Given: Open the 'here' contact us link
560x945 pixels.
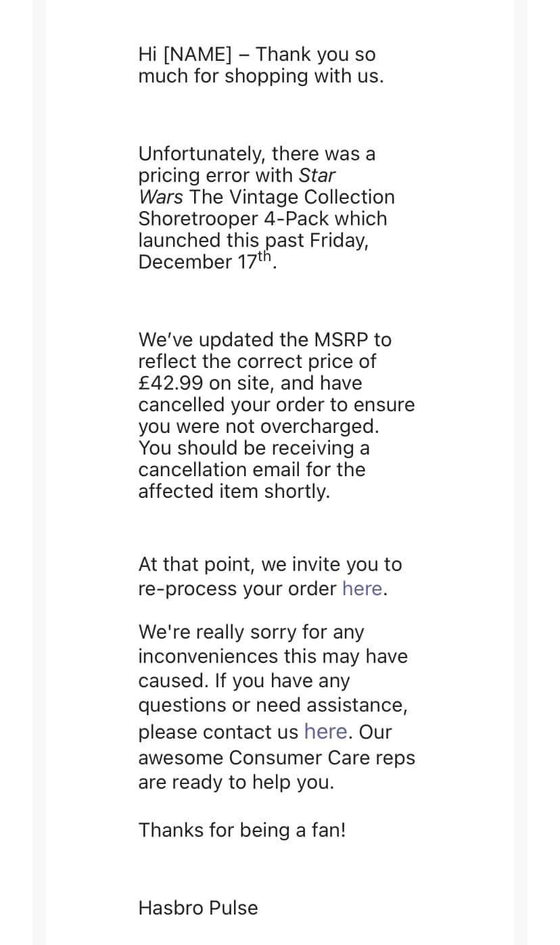Looking at the screenshot, I should [325, 731].
